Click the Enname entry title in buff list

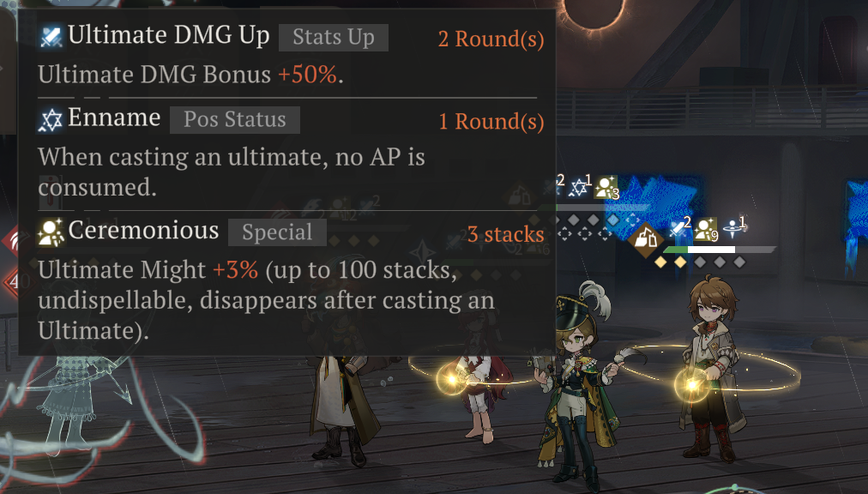[x=114, y=118]
